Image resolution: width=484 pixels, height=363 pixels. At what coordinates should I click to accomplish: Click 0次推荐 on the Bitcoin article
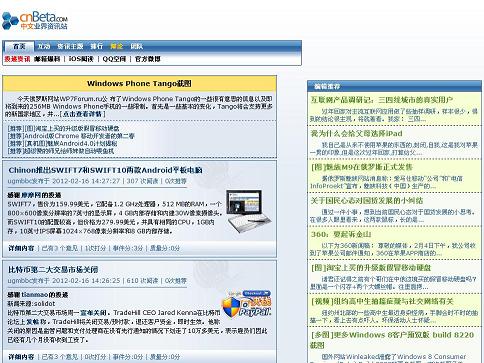tap(176, 281)
